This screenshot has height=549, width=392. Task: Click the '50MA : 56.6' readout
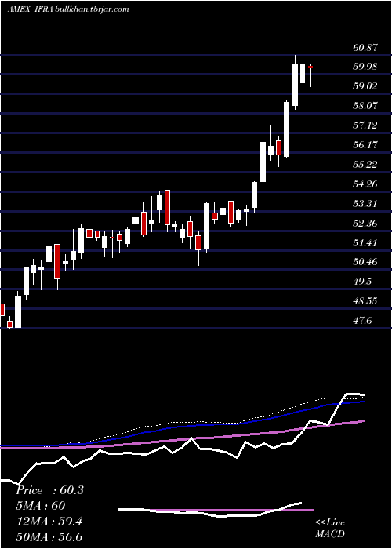click(49, 537)
